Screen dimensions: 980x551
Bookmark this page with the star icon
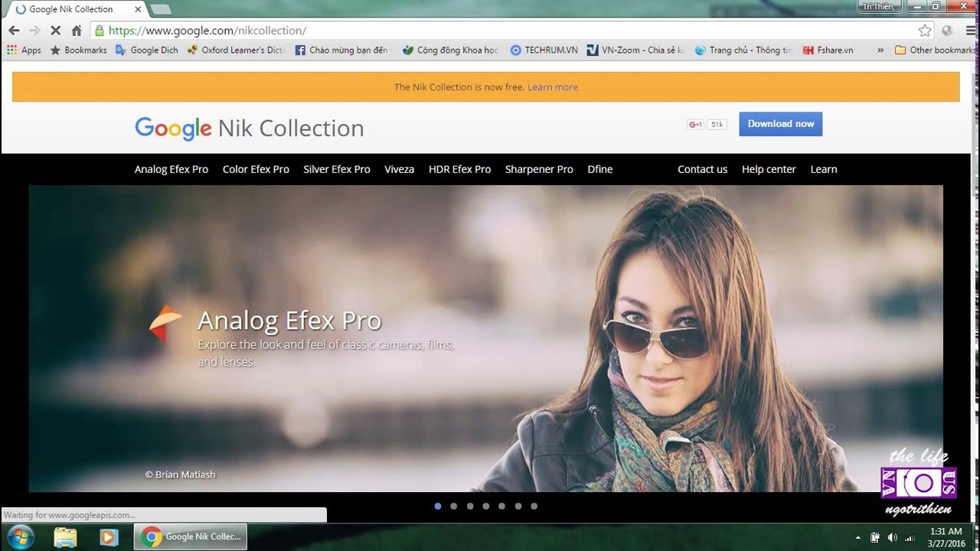tap(925, 31)
